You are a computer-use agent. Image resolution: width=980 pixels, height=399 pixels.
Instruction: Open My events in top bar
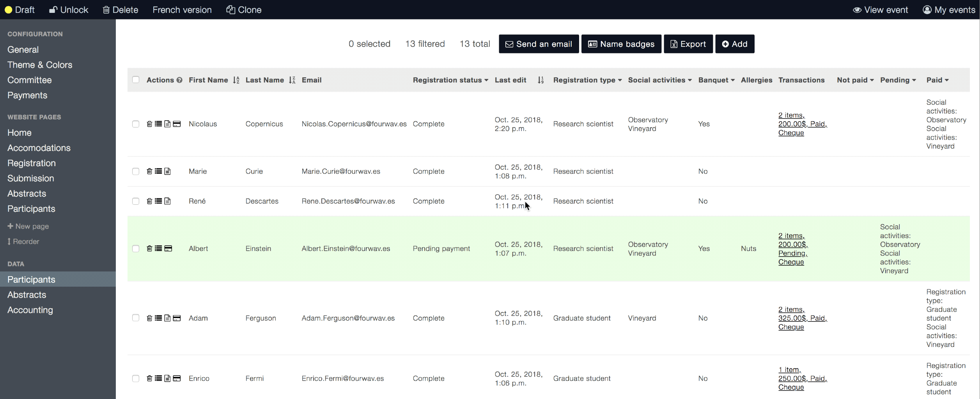point(949,10)
